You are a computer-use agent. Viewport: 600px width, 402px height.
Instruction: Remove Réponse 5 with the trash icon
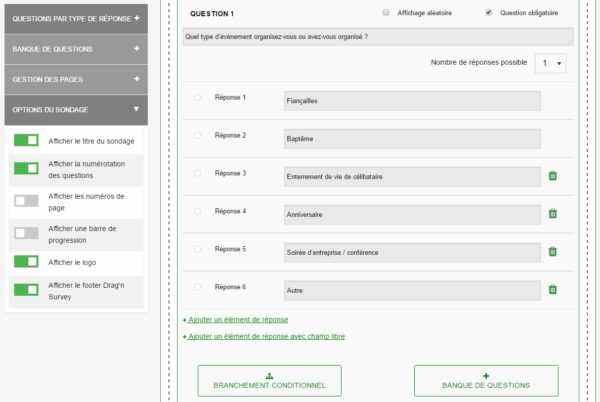pyautogui.click(x=553, y=251)
